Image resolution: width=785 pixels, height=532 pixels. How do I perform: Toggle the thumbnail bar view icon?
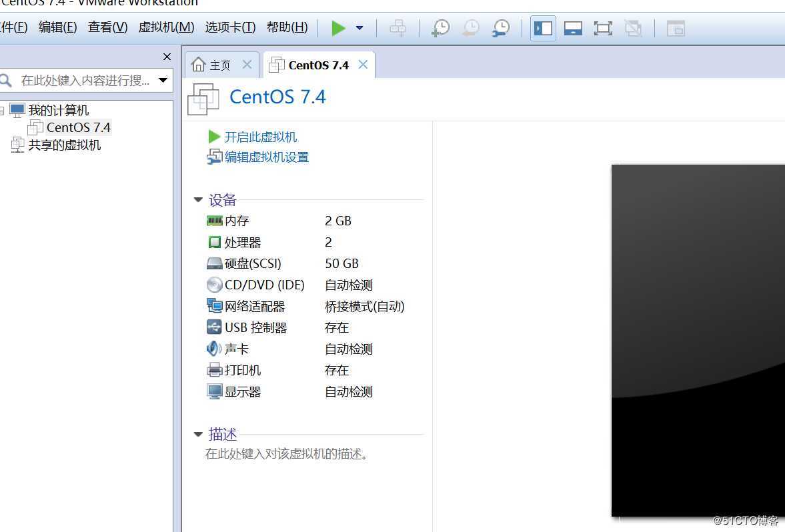[573, 28]
